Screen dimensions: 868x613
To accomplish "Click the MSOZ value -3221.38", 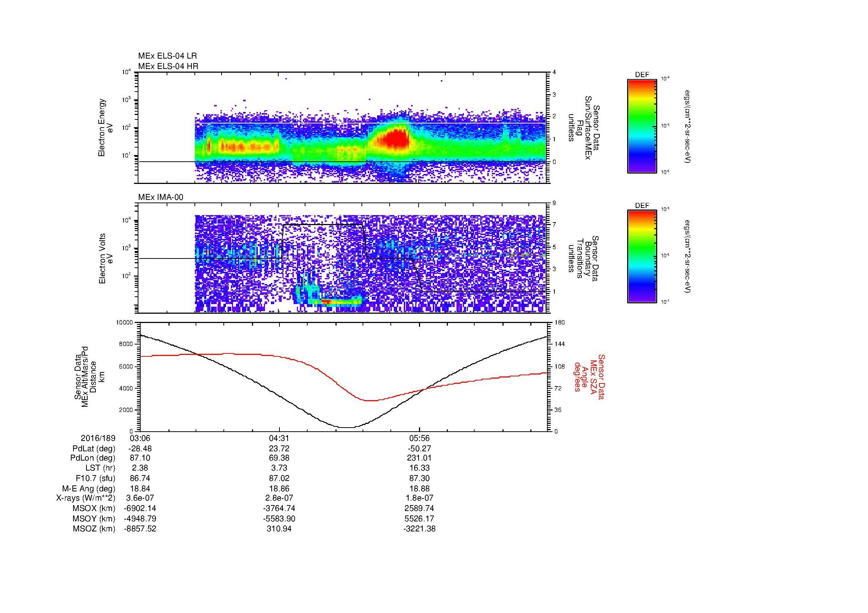I will coord(419,529).
